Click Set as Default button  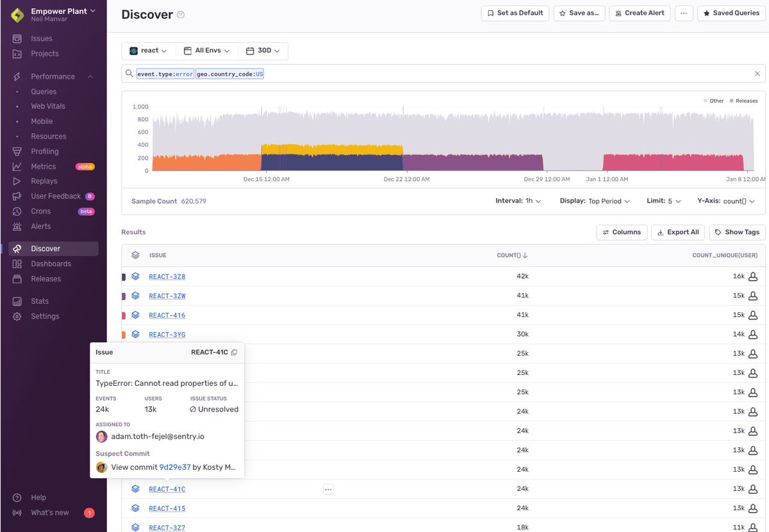pyautogui.click(x=515, y=13)
